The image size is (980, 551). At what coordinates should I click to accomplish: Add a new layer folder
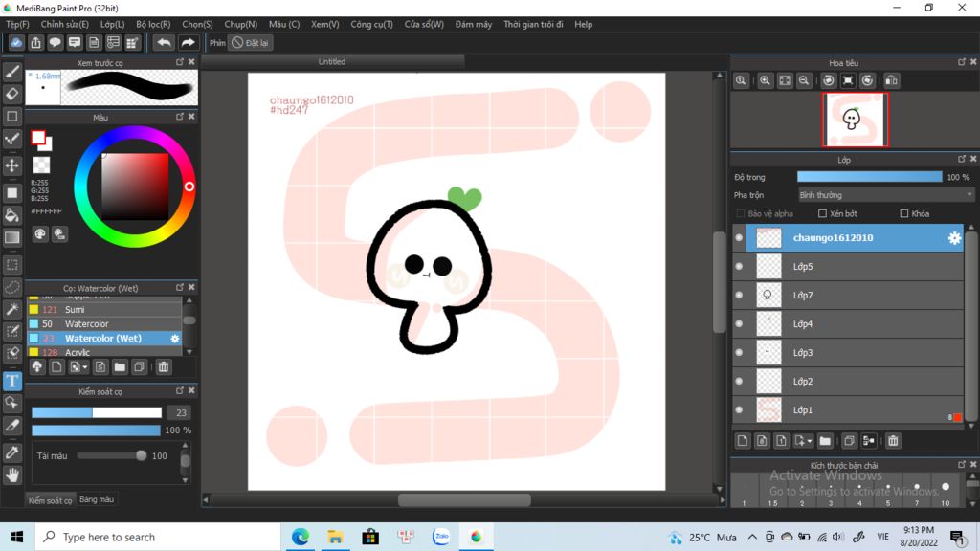tap(825, 441)
